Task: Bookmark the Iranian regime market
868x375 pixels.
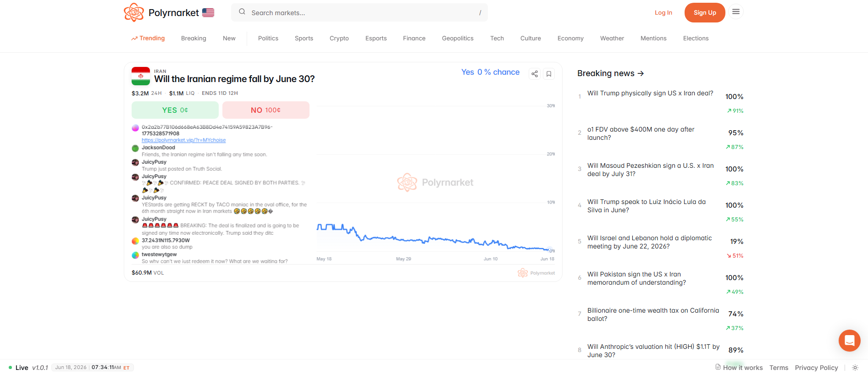Action: click(549, 74)
